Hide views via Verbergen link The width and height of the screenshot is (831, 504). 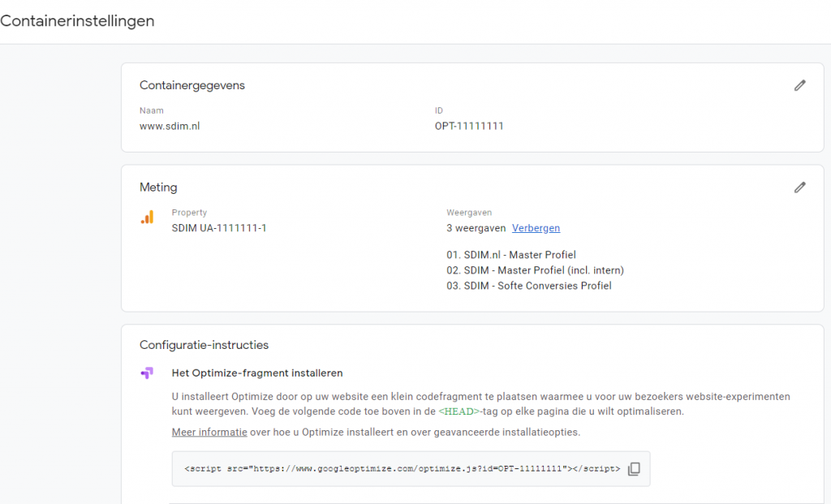click(536, 228)
